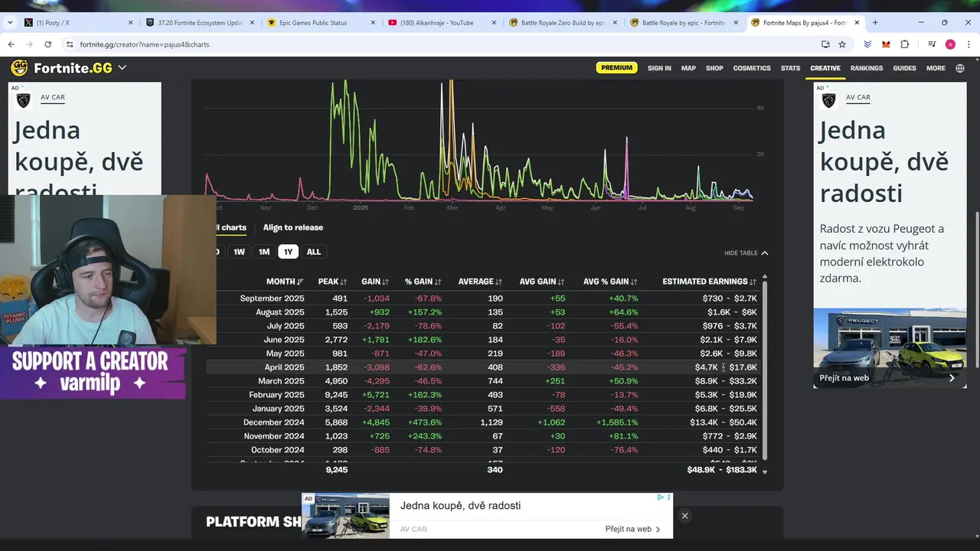Viewport: 980px width, 551px height.
Task: Click the AdChoices icon on bottom banner
Action: tap(661, 497)
